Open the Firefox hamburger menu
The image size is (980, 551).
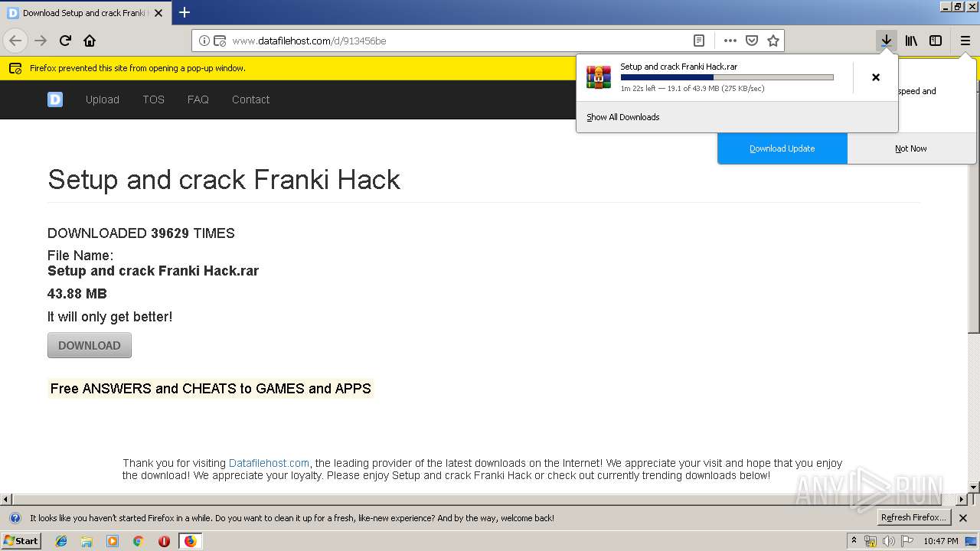[x=965, y=41]
